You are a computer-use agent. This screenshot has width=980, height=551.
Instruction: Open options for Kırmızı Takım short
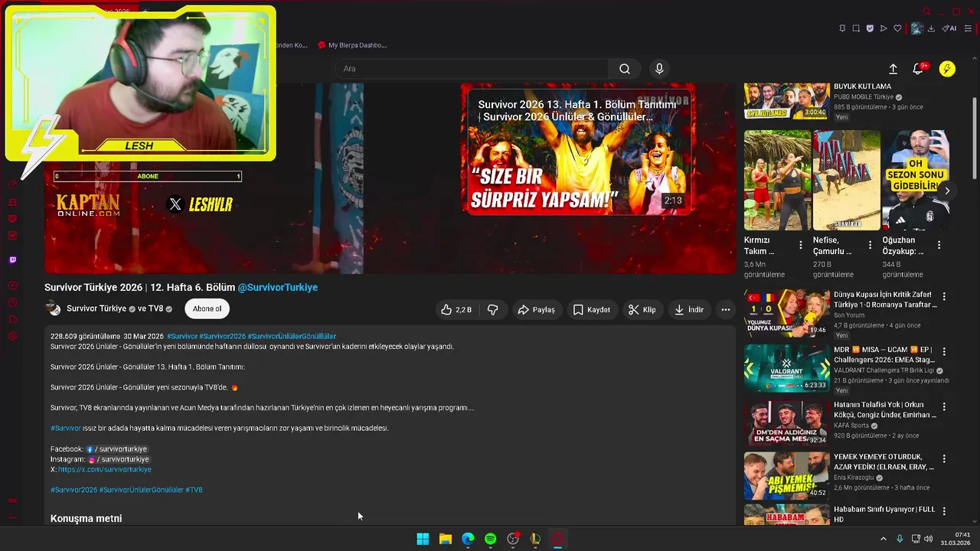(801, 245)
